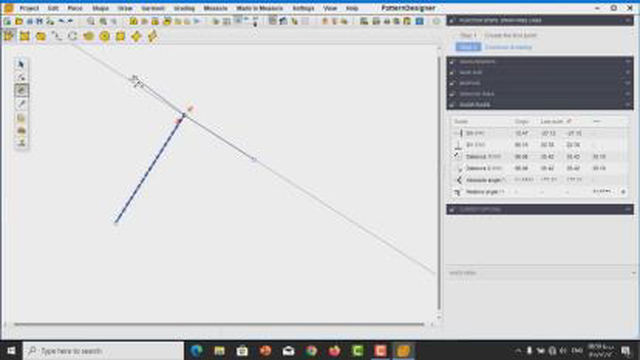
Task: Click the canvas horizontal scrollbar
Action: (x=219, y=324)
